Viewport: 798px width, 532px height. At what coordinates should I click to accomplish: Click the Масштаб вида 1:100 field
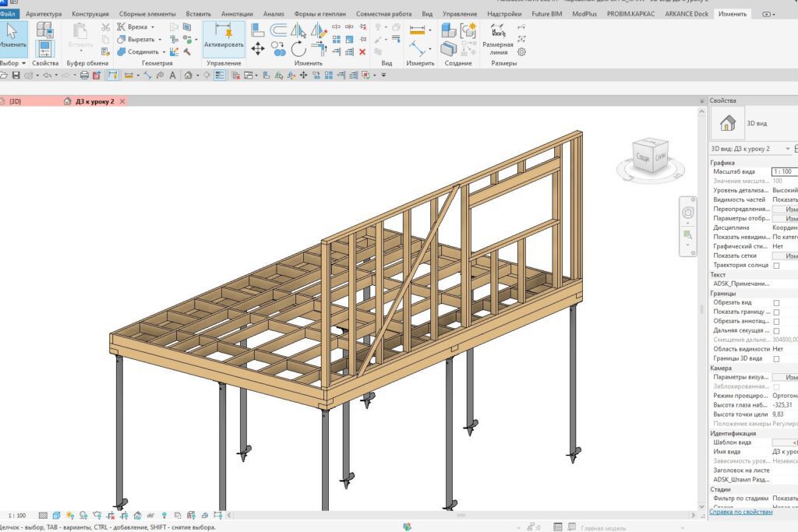point(784,171)
